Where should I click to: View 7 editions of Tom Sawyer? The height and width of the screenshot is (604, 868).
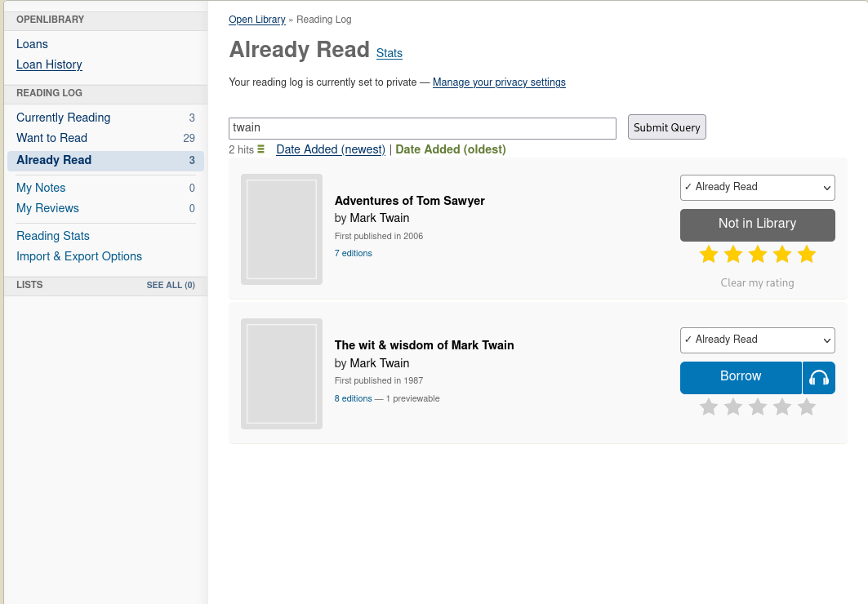354,253
